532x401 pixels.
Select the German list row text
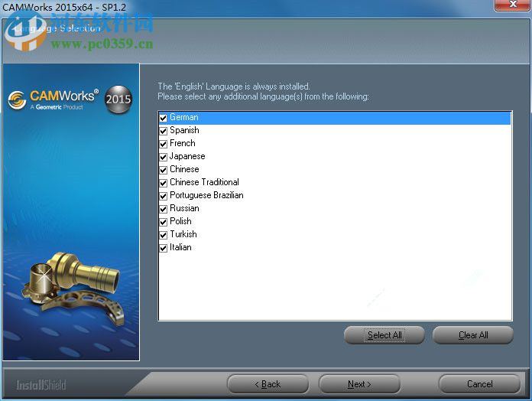point(184,117)
